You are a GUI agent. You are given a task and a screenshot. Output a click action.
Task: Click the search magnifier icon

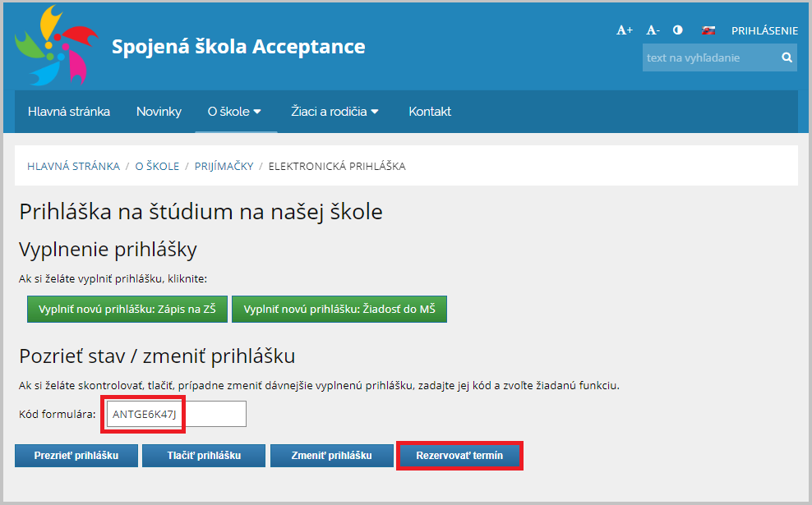787,57
